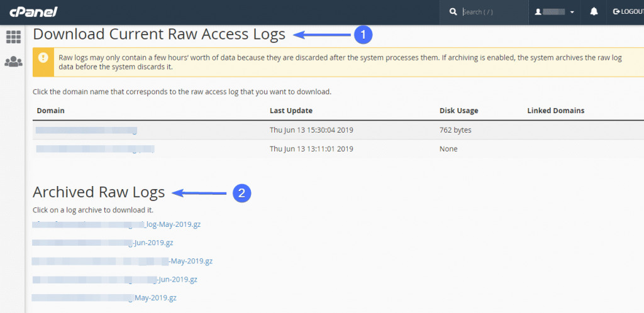Screen dimensions: 644x313
Task: Focus the Search input field
Action: 493,12
